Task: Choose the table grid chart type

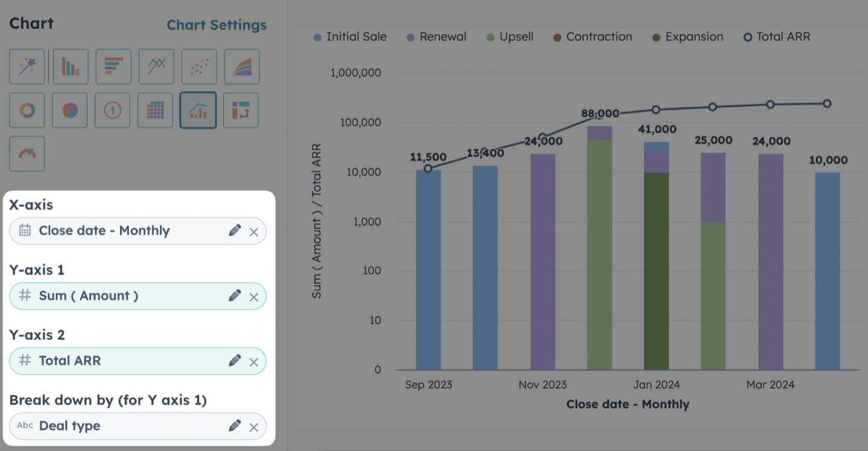Action: coord(156,110)
